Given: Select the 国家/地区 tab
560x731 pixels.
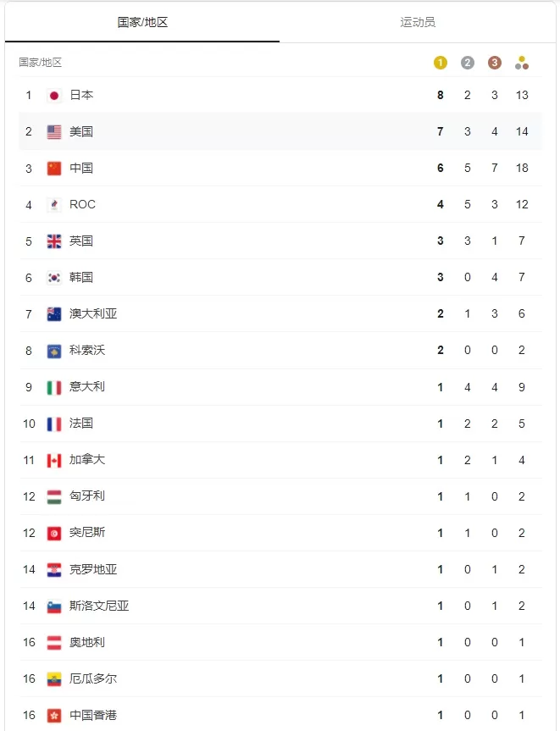Looking at the screenshot, I should pyautogui.click(x=142, y=22).
